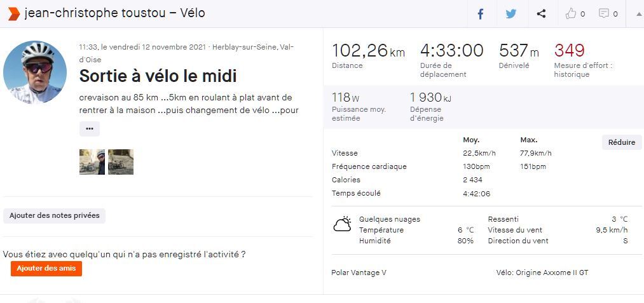Click the 349 effort measure value
The image size is (644, 303).
[x=569, y=51]
